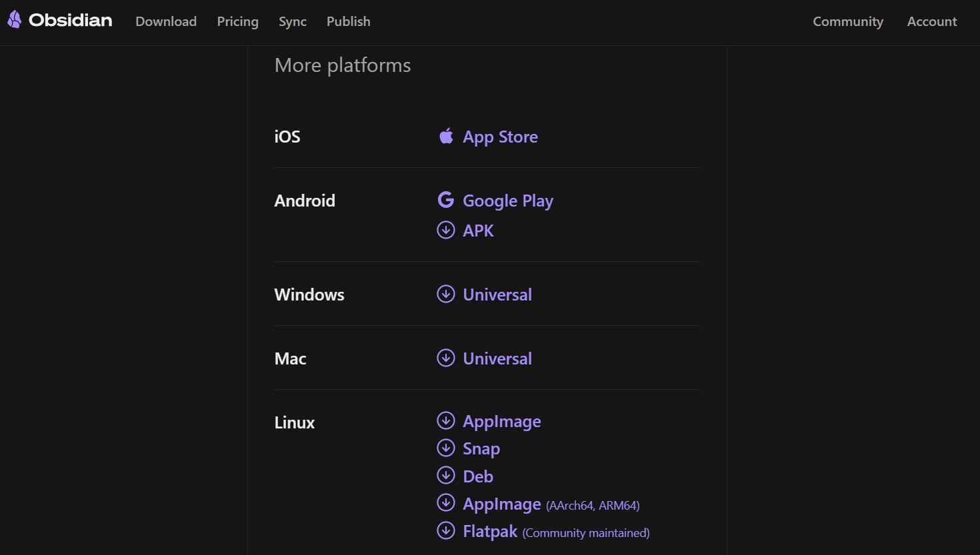The image size is (980, 555).
Task: Open the Download page from the navbar
Action: pyautogui.click(x=165, y=21)
